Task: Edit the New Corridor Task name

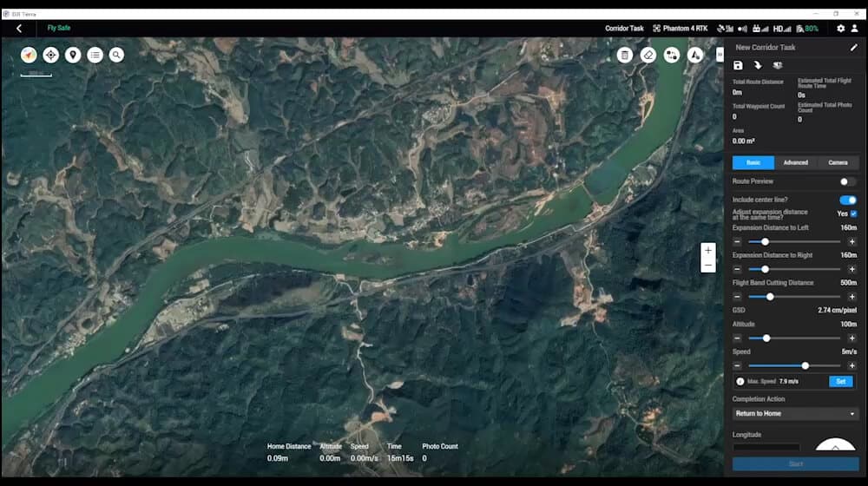Action: 853,48
